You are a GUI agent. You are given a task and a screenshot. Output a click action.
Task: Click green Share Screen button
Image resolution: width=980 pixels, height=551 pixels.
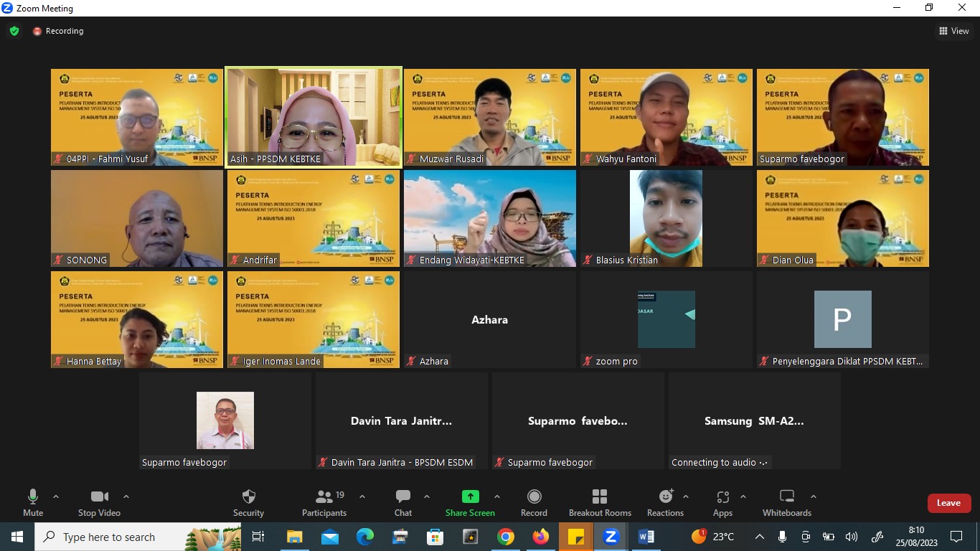pos(470,503)
